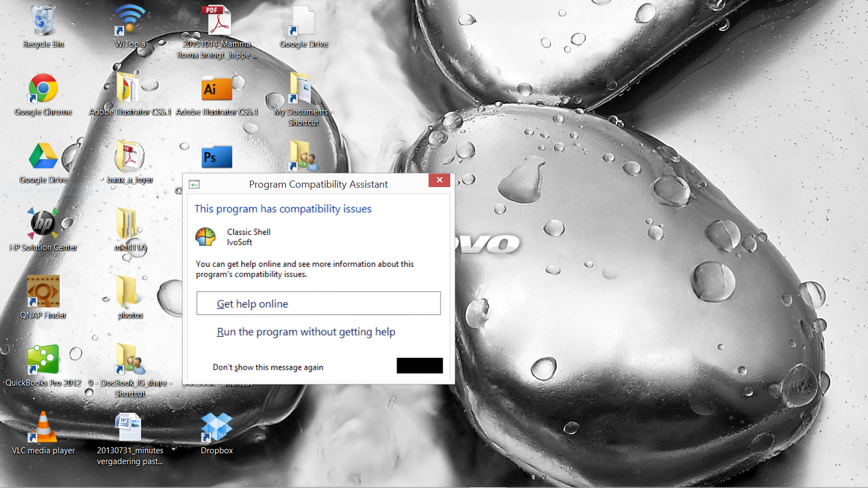This screenshot has width=868, height=488.
Task: Check Don't show this message again
Action: pos(267,367)
